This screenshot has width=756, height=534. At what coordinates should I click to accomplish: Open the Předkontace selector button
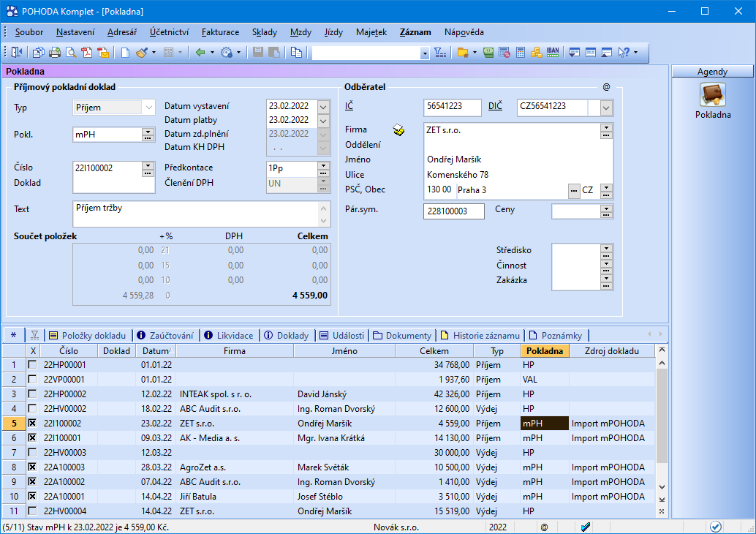(323, 168)
